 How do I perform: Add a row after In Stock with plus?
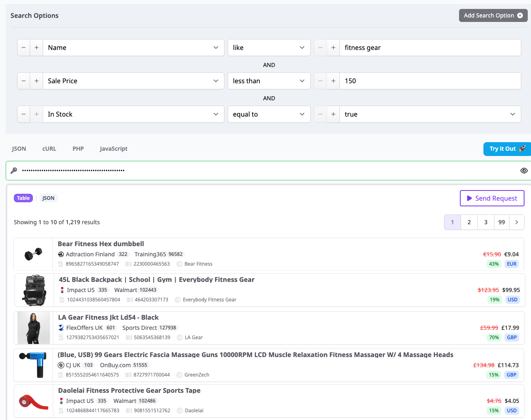click(x=37, y=114)
